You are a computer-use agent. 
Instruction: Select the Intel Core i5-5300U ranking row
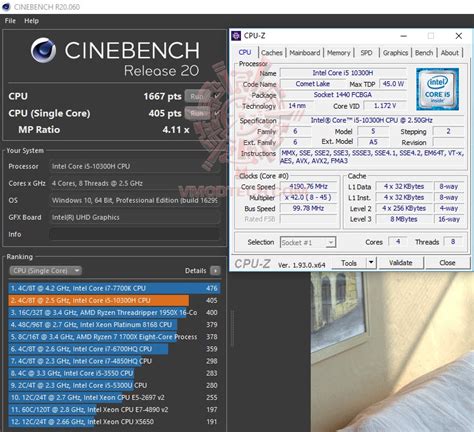tap(114, 385)
